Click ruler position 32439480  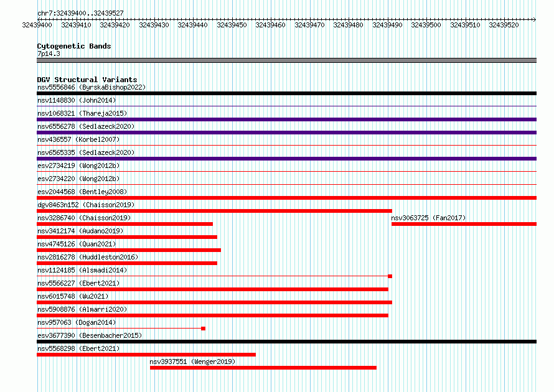click(x=348, y=25)
